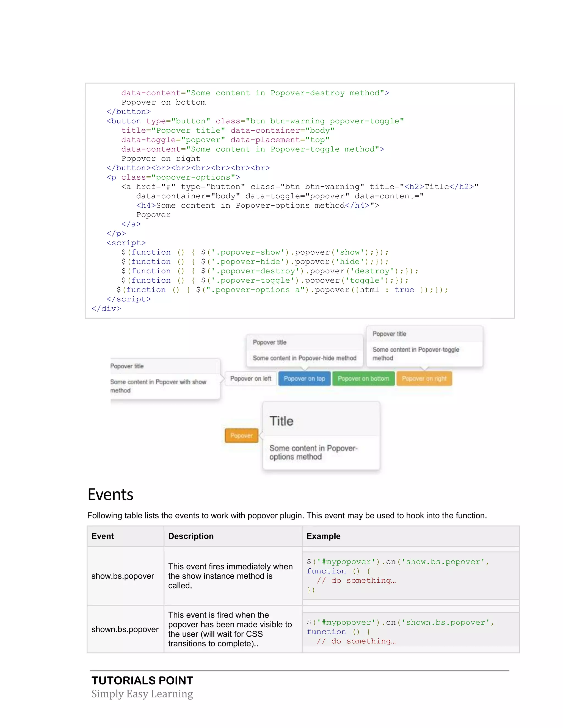The image size is (563, 728).
Task: Click the description 'This event fires immediately'
Action: click(x=230, y=576)
